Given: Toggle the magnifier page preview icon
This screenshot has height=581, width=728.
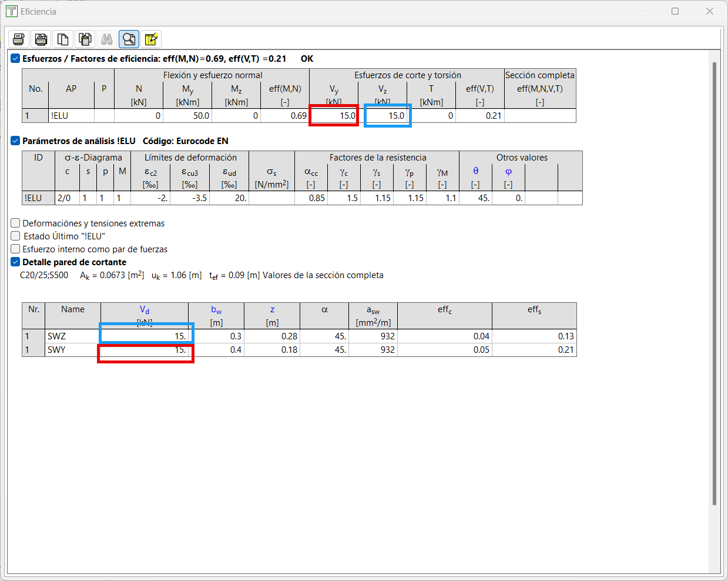Looking at the screenshot, I should [129, 39].
